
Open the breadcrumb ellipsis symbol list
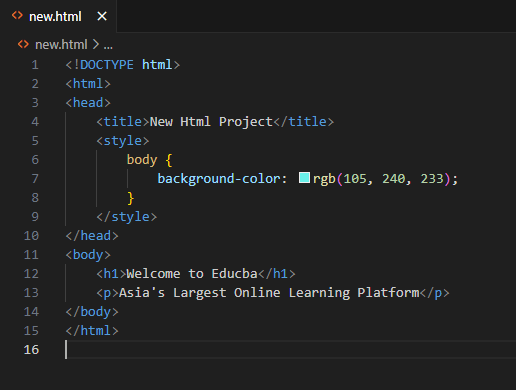coord(108,45)
